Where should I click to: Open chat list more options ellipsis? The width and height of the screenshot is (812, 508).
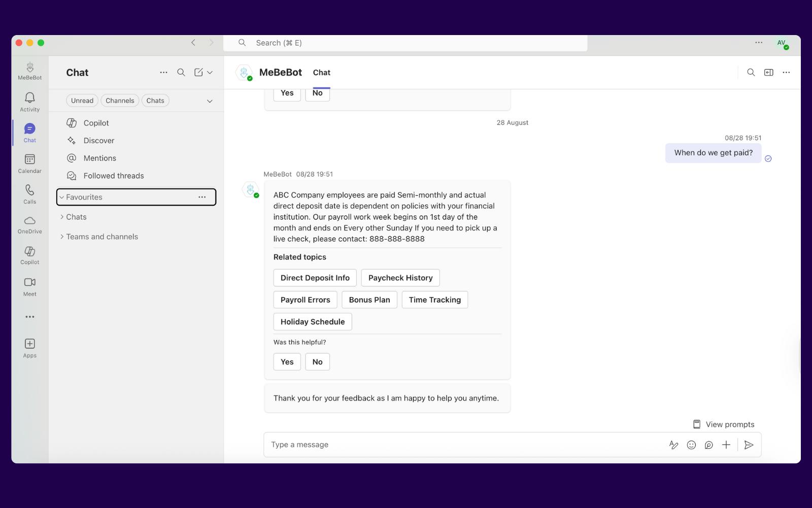163,73
